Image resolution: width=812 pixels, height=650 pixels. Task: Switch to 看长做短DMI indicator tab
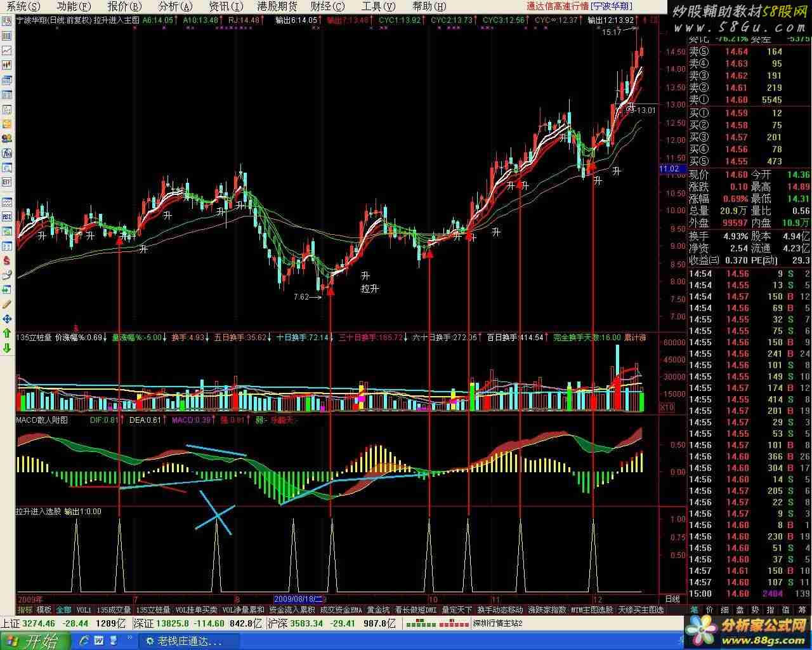416,609
